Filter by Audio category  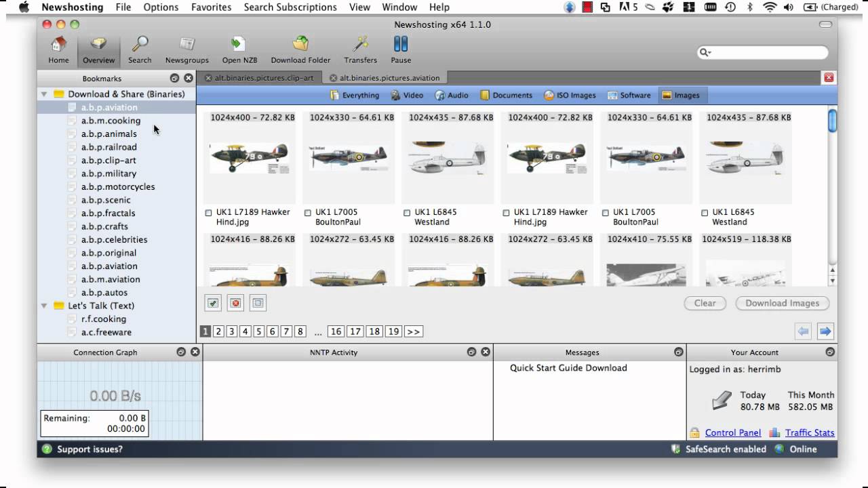(x=452, y=96)
